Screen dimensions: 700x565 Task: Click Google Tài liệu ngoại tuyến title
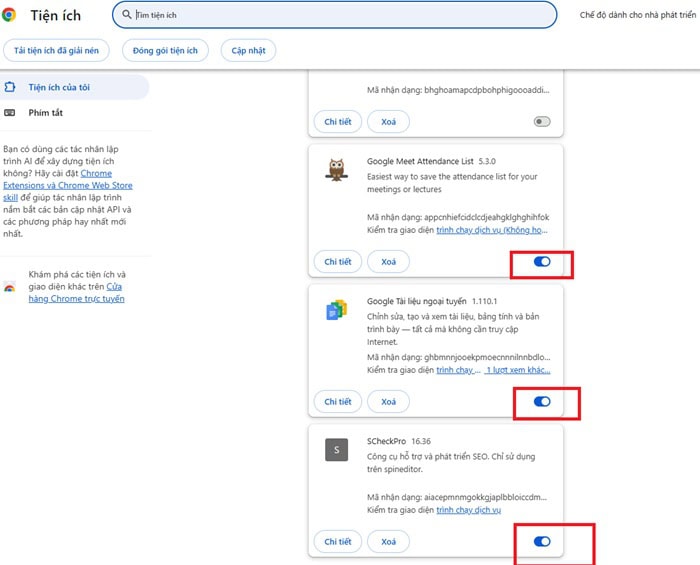tap(417, 301)
